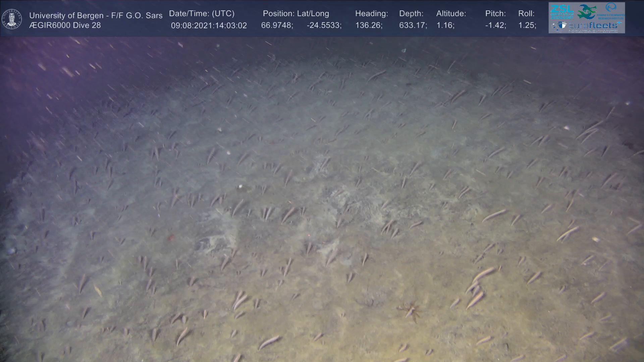The height and width of the screenshot is (362, 644).
Task: Click the ZSL Institute of Zoology logo
Action: click(561, 12)
